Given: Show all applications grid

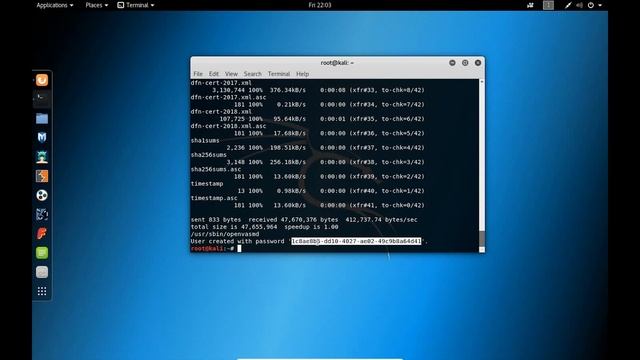Looking at the screenshot, I should tap(42, 291).
